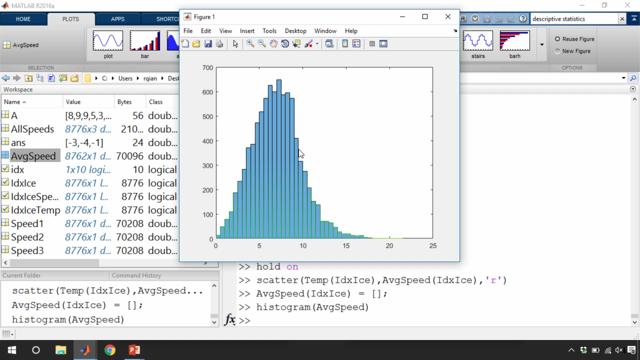Sort workspace by the Name column header
The width and height of the screenshot is (640, 360).
(x=31, y=102)
